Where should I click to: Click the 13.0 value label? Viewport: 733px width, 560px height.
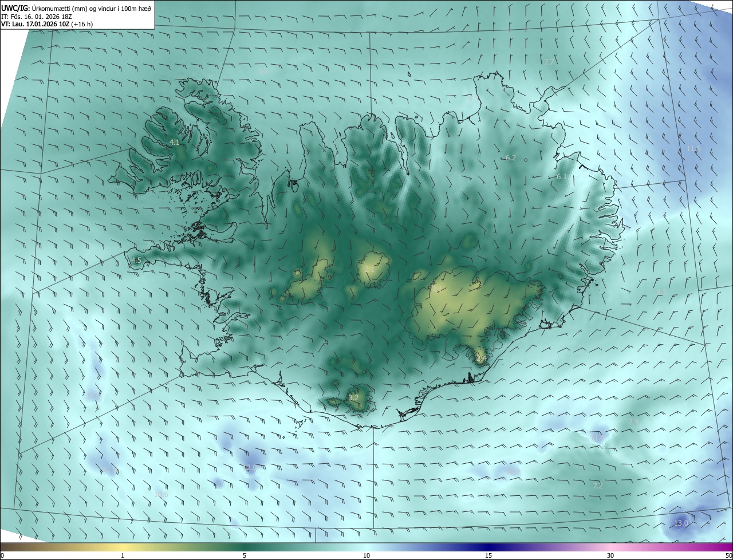(681, 523)
